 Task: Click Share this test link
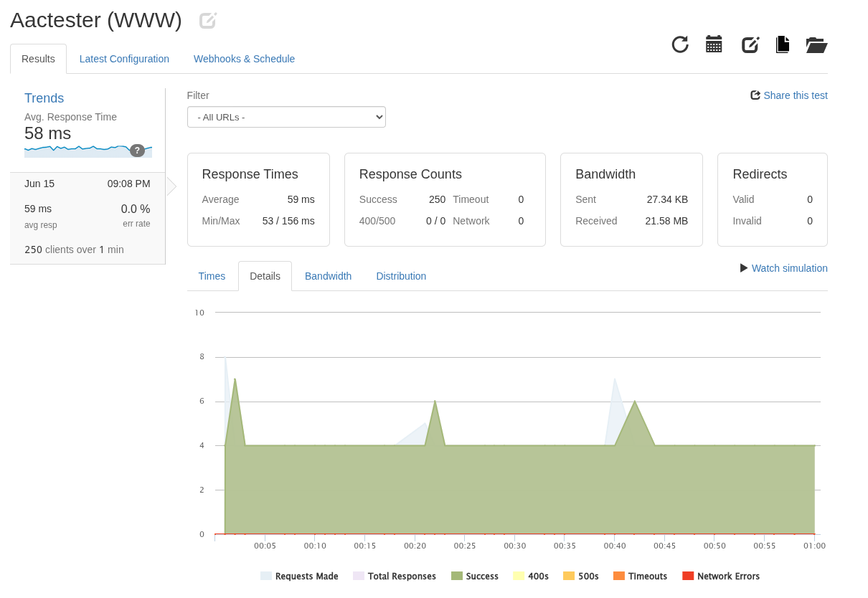pyautogui.click(x=795, y=95)
